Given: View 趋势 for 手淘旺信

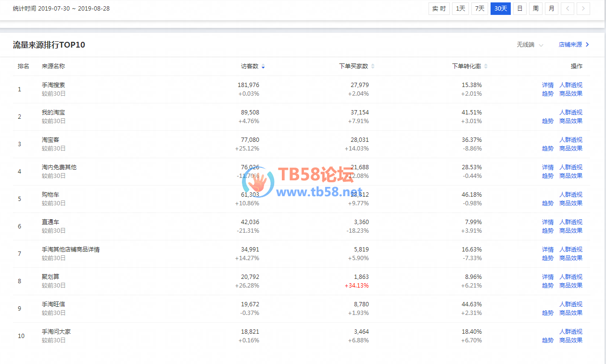Looking at the screenshot, I should coord(548,313).
